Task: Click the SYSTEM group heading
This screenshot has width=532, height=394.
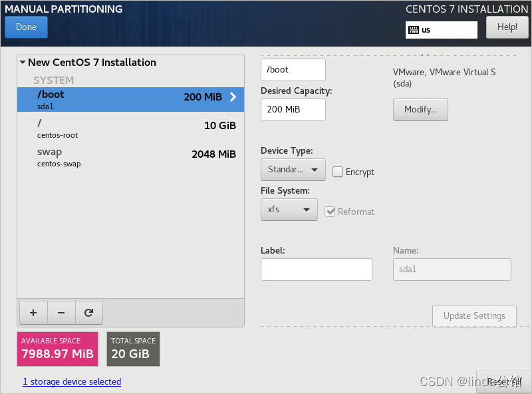Action: coord(54,81)
